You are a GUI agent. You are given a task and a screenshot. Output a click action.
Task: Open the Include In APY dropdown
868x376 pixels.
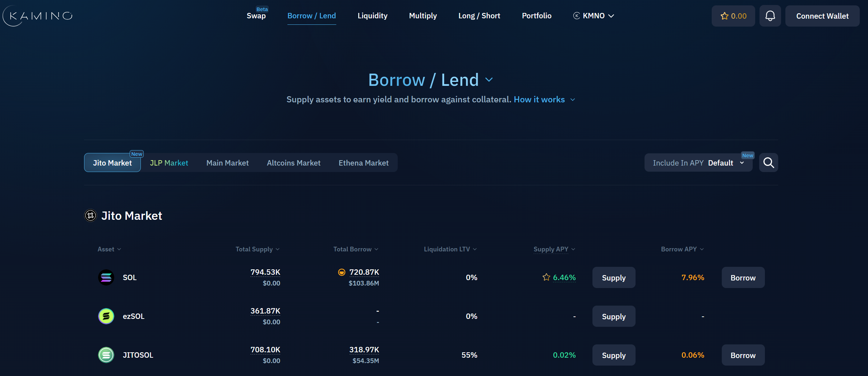[x=698, y=163]
